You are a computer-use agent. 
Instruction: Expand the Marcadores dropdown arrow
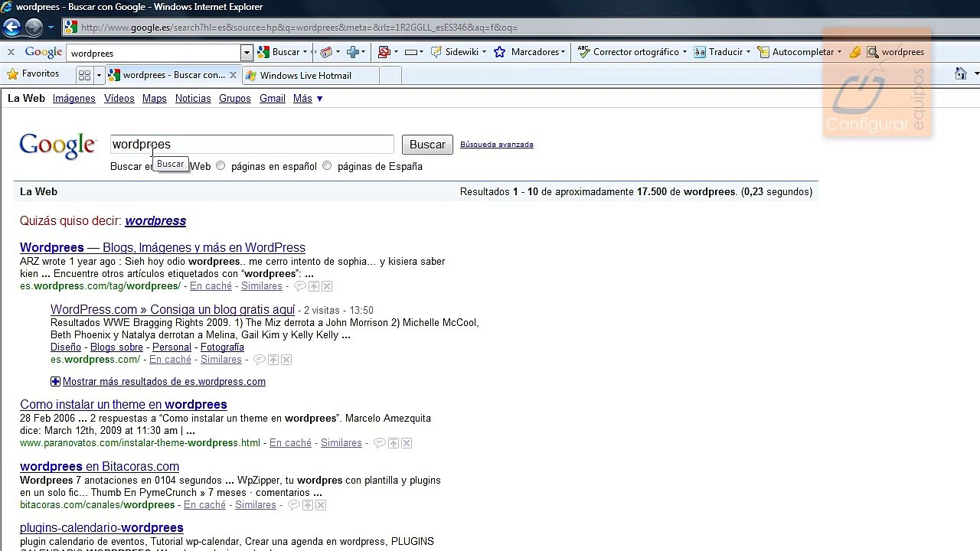[x=563, y=52]
